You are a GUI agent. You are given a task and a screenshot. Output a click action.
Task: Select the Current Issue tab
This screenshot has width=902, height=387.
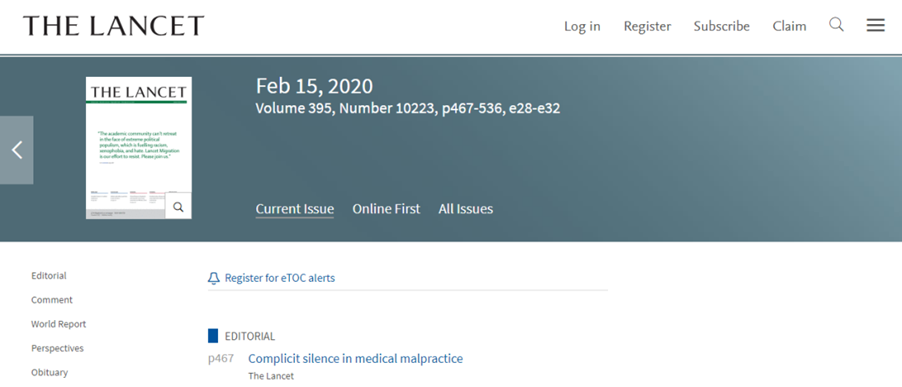click(295, 209)
